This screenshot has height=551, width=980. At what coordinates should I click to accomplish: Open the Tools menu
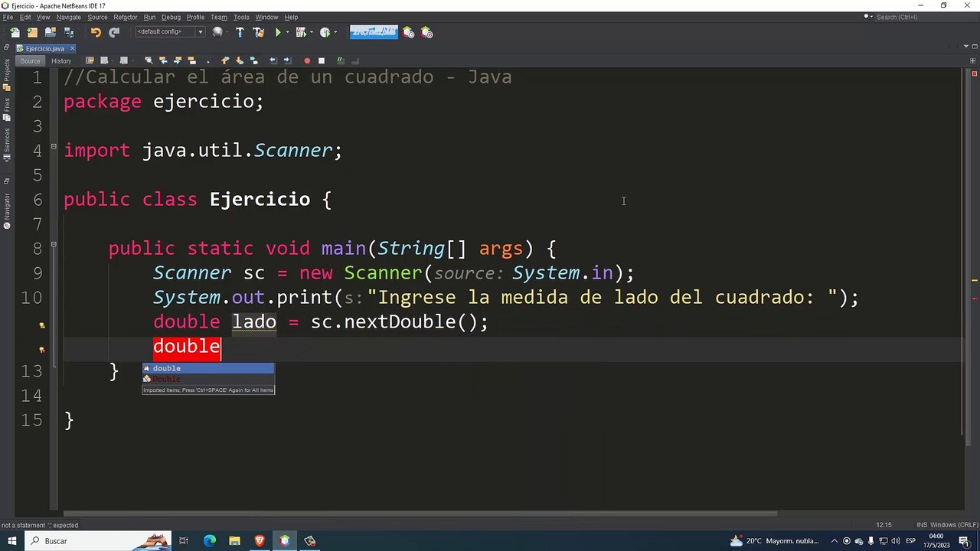tap(241, 17)
